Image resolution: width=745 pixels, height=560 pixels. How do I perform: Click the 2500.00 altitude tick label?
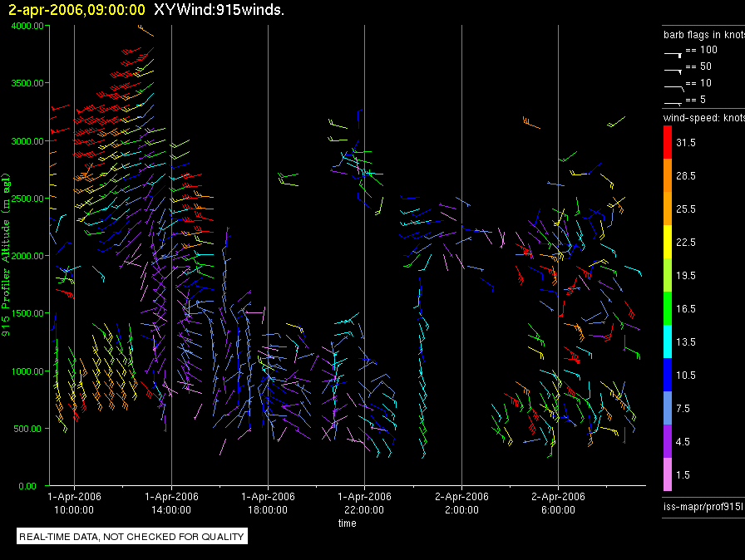27,199
